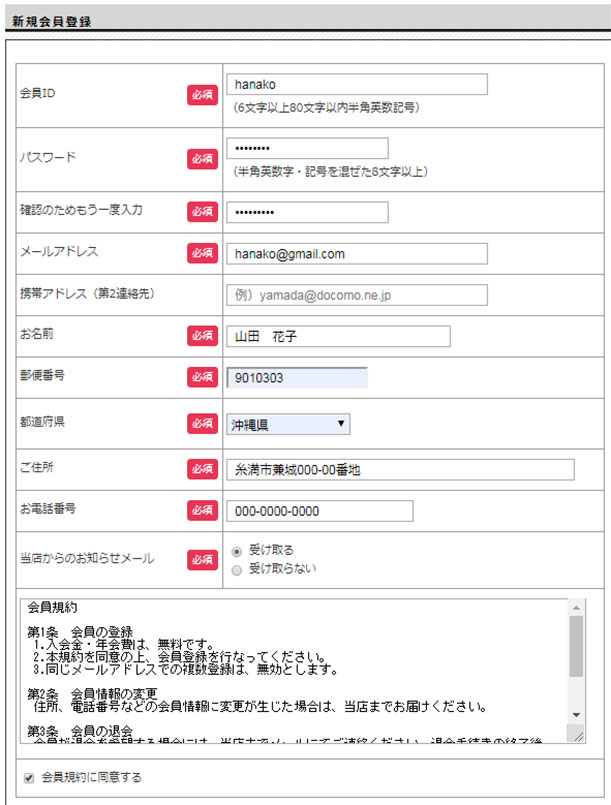The height and width of the screenshot is (805, 611).
Task: Click the お名前 field showing 山田 花子
Action: coord(338,336)
